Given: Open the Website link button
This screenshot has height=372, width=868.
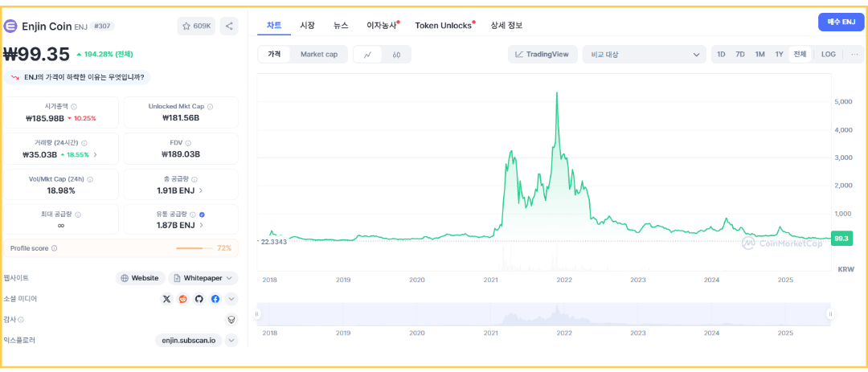Looking at the screenshot, I should [x=141, y=278].
